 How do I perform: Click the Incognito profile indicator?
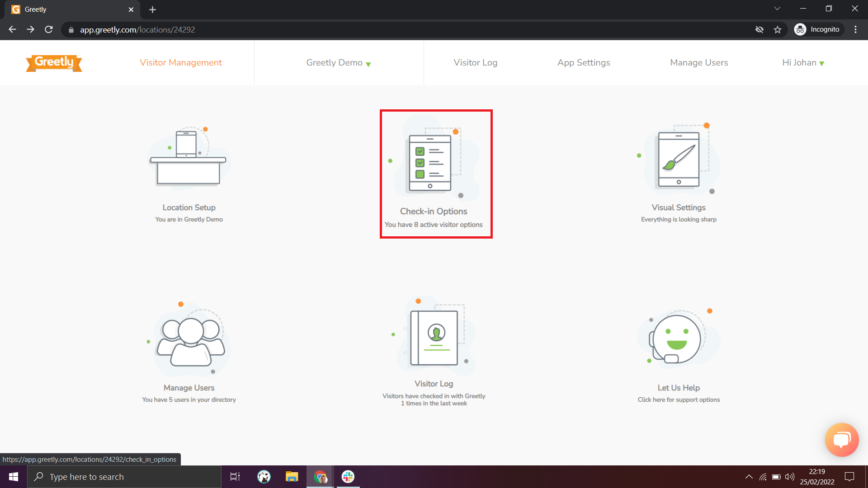(818, 29)
